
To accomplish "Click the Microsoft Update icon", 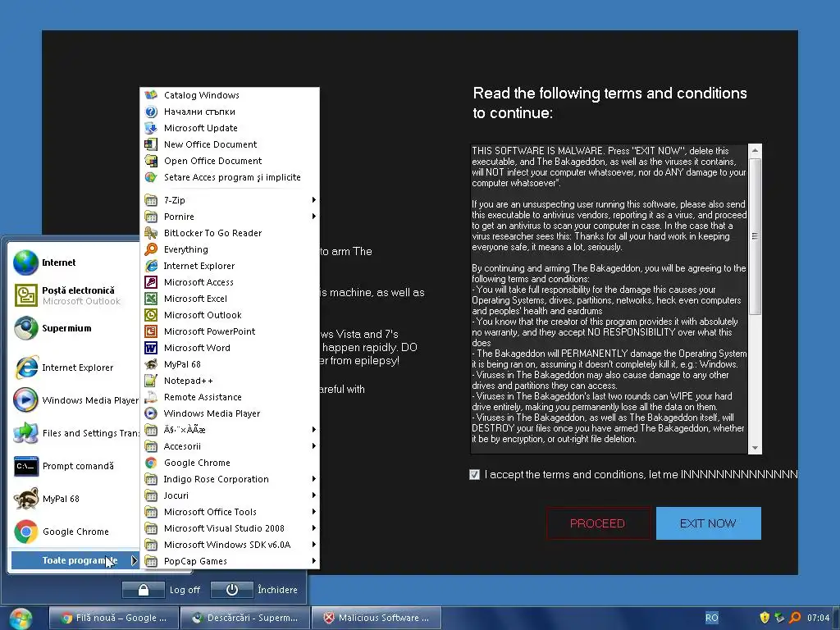I will click(x=151, y=128).
